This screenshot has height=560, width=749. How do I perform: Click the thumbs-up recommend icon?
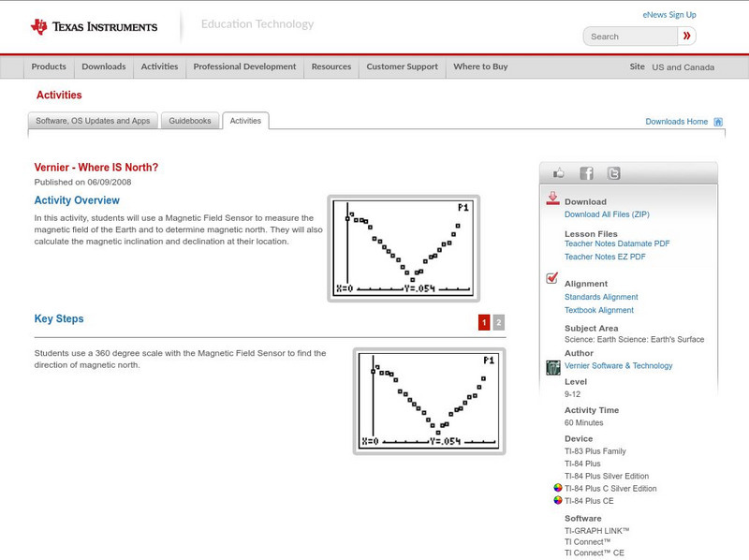pos(558,172)
